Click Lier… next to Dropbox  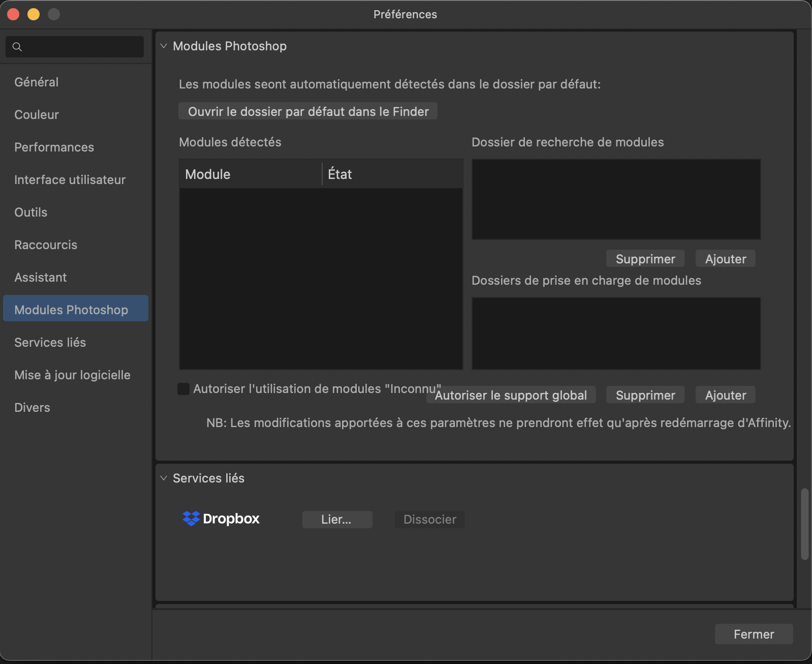337,520
